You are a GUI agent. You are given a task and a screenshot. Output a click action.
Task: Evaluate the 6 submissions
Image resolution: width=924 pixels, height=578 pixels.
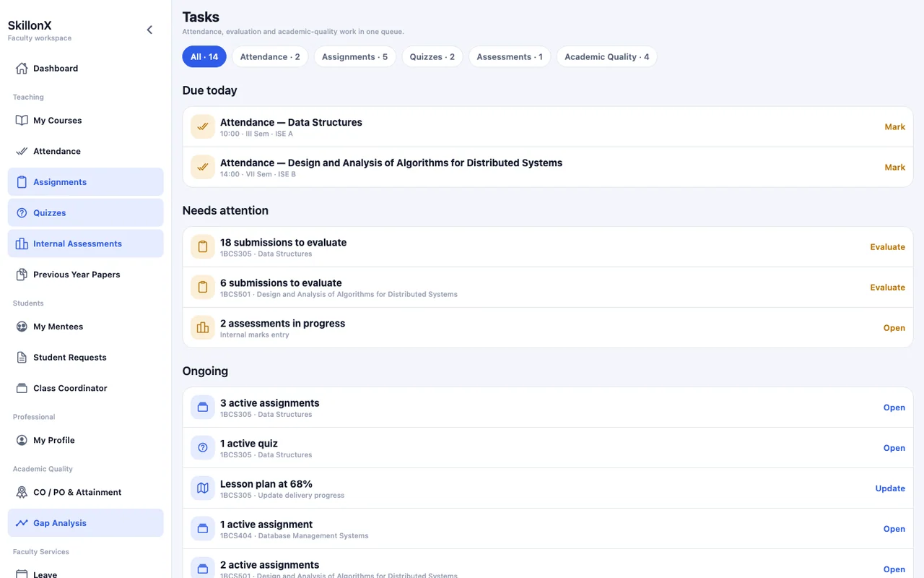[x=887, y=288]
